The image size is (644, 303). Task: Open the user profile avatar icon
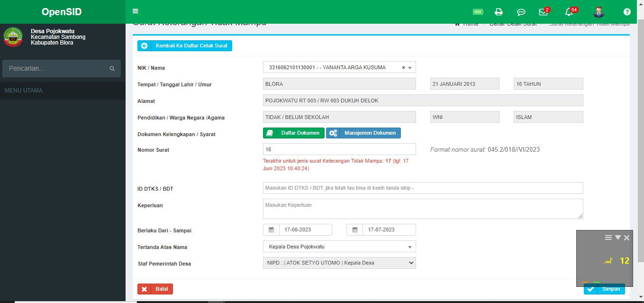pos(599,11)
